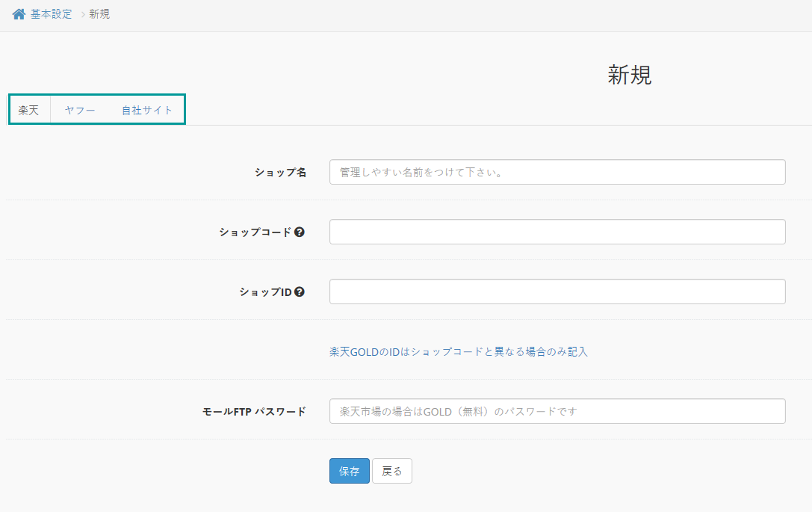Click the 戻る button
812x512 pixels.
(391, 471)
